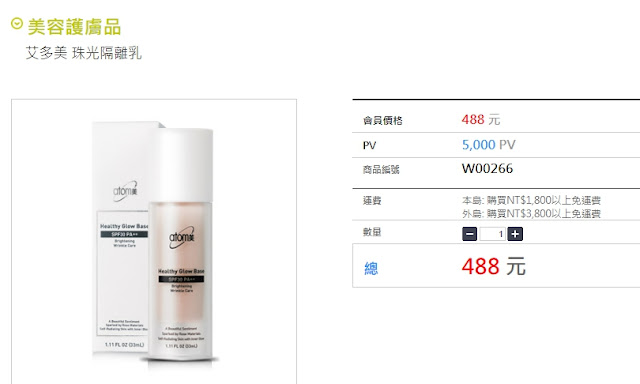
Task: Click the quantity input field
Action: [x=492, y=234]
